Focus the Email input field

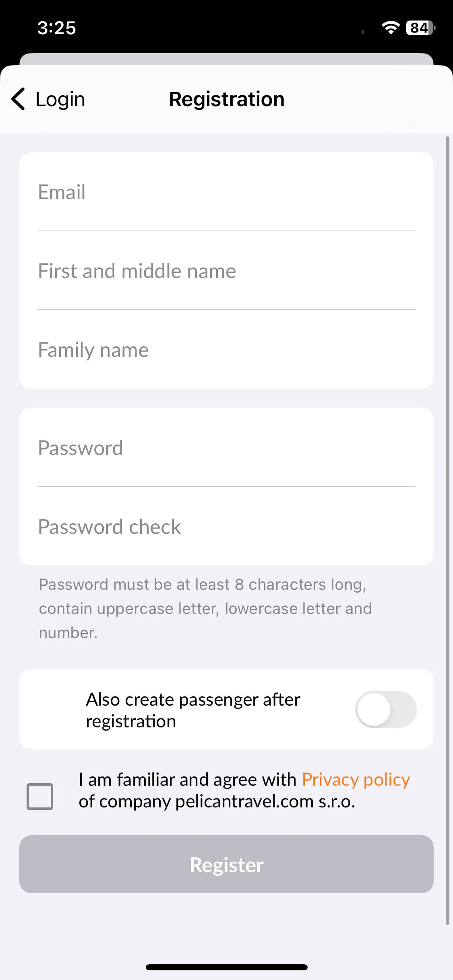pyautogui.click(x=226, y=192)
